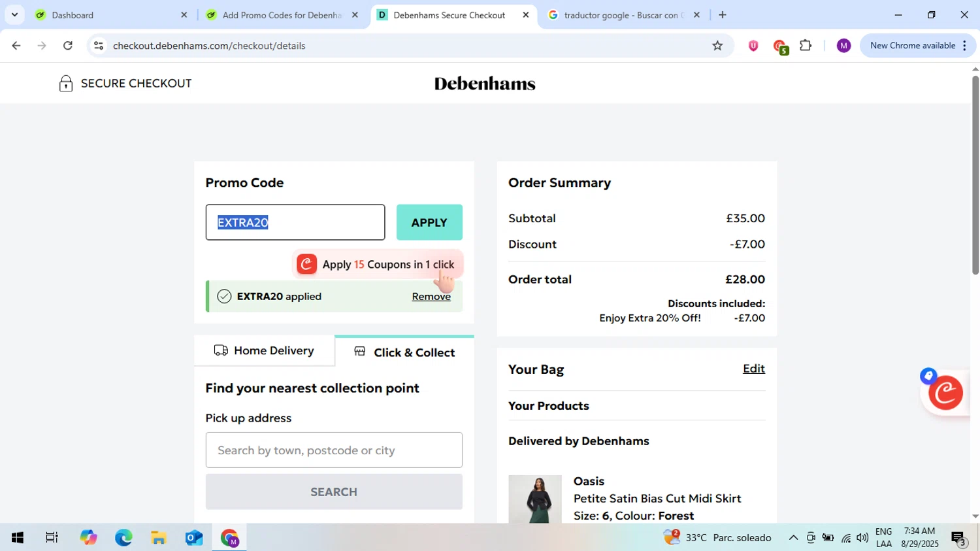Go forward to the next page
The height and width of the screenshot is (551, 980).
click(x=42, y=46)
